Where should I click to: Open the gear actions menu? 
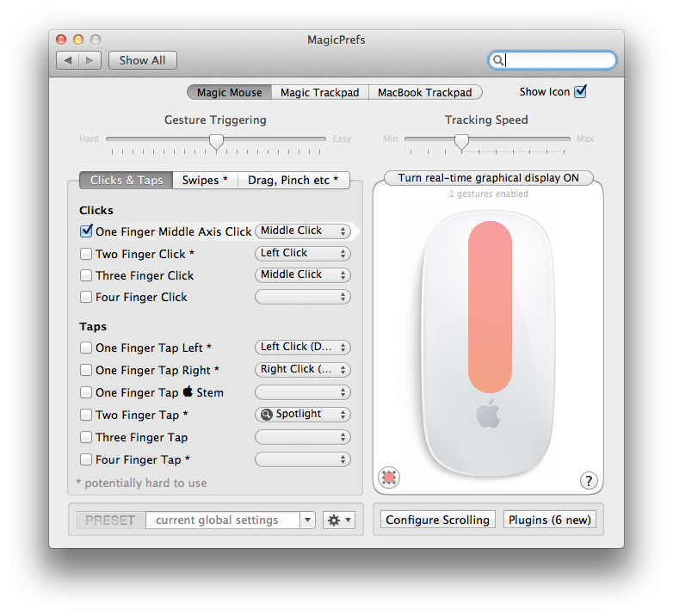click(338, 521)
